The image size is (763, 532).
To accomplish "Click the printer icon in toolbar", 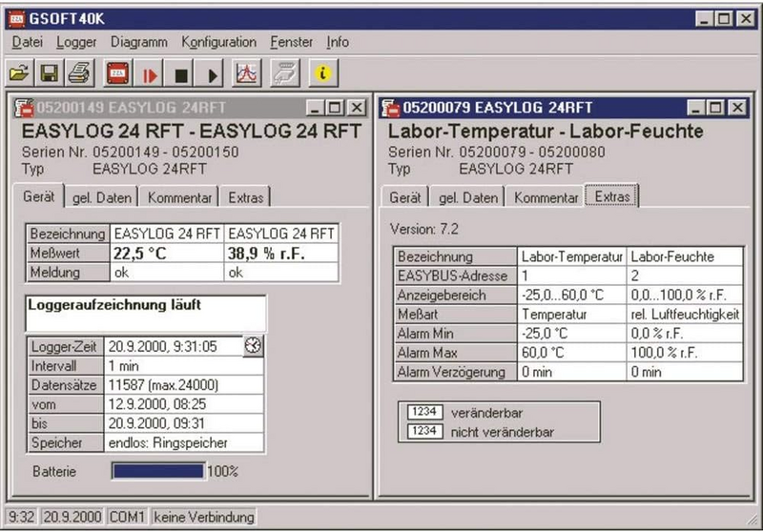I will point(79,72).
